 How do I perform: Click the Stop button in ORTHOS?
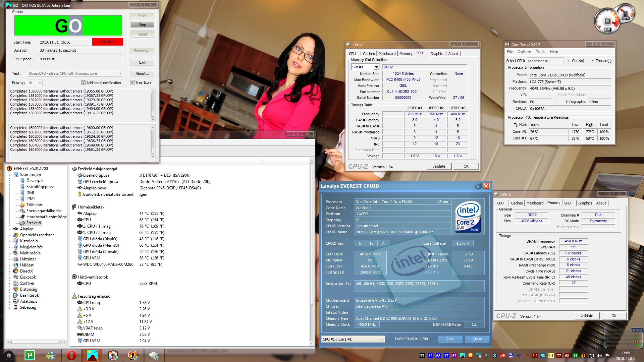click(142, 25)
